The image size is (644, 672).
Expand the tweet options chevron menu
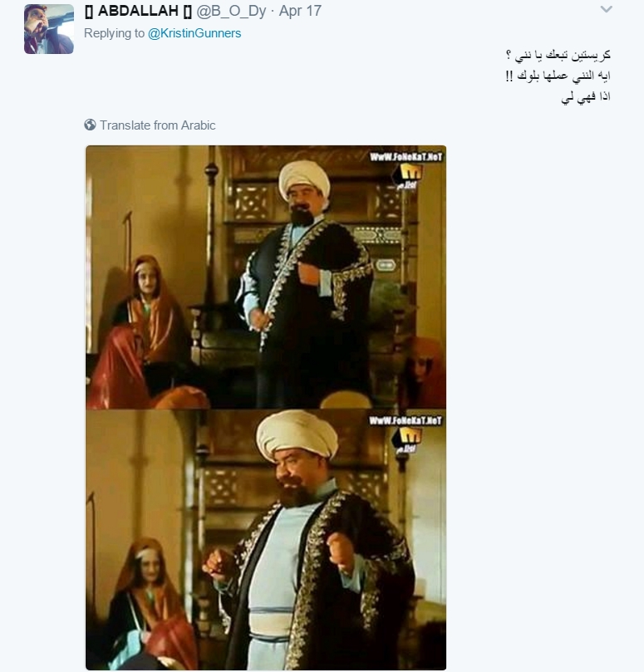[x=607, y=9]
